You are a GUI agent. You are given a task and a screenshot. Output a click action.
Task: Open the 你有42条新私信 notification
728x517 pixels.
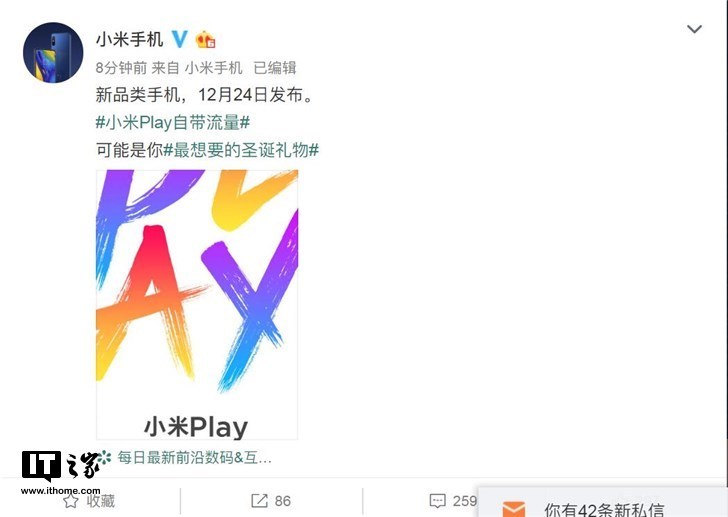click(x=604, y=509)
